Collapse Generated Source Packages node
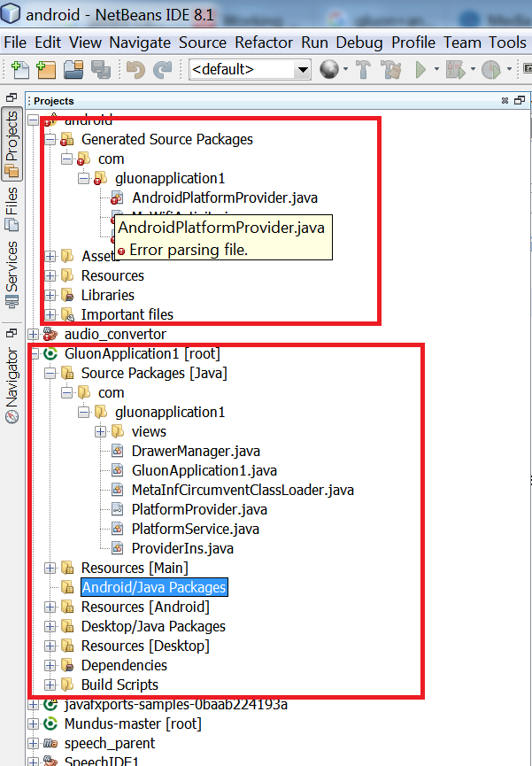Viewport: 532px width, 766px height. (x=50, y=140)
